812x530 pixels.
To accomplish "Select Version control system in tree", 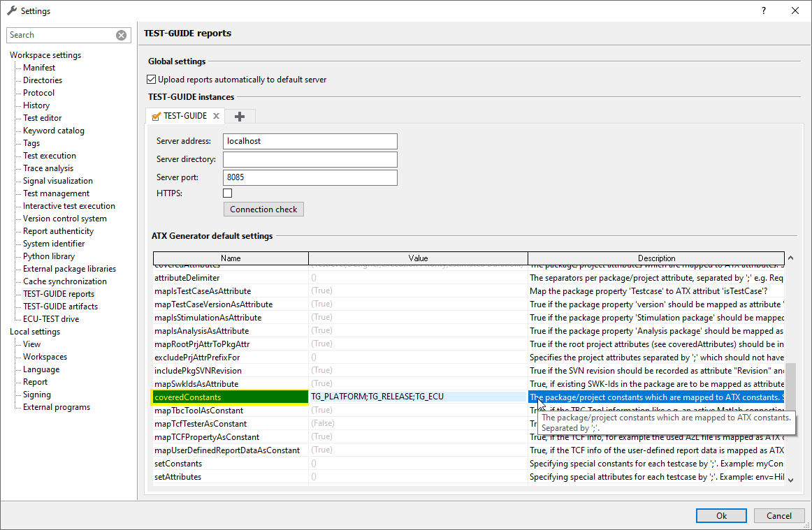I will pyautogui.click(x=64, y=219).
